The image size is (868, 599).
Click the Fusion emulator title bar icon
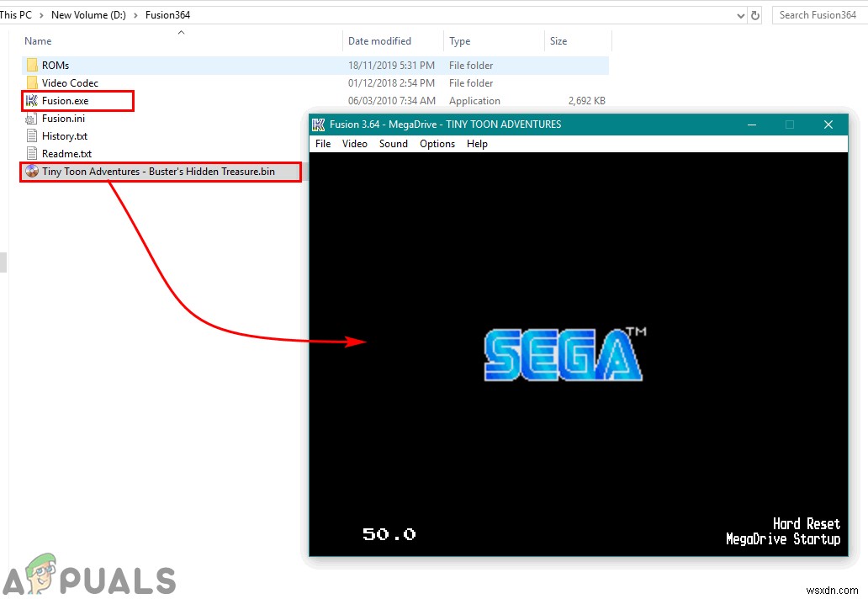pos(319,124)
